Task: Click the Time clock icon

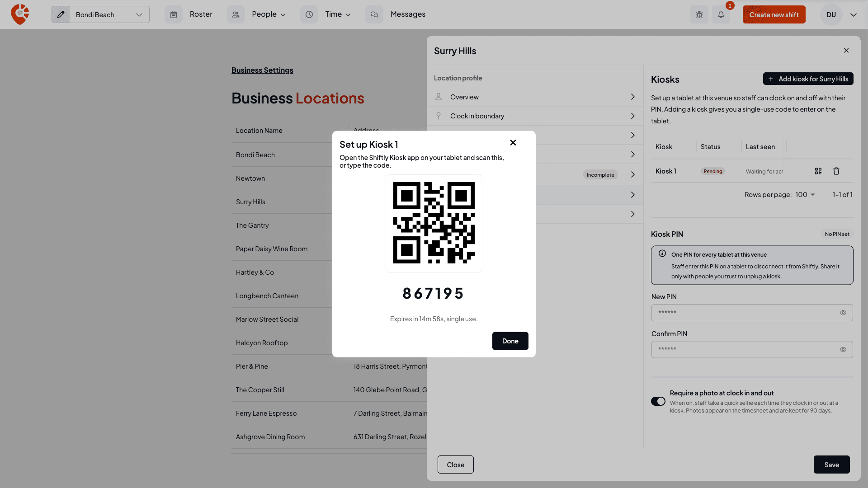Action: pos(309,14)
